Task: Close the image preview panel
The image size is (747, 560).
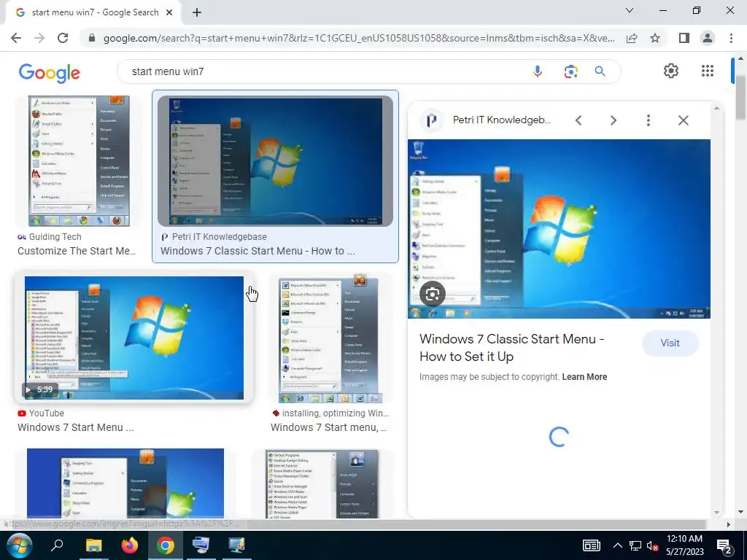Action: pyautogui.click(x=683, y=120)
